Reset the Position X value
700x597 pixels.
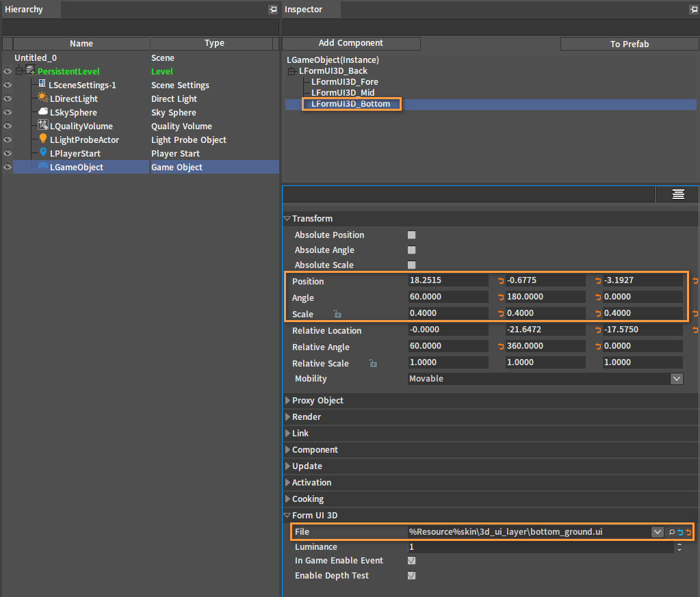(500, 280)
